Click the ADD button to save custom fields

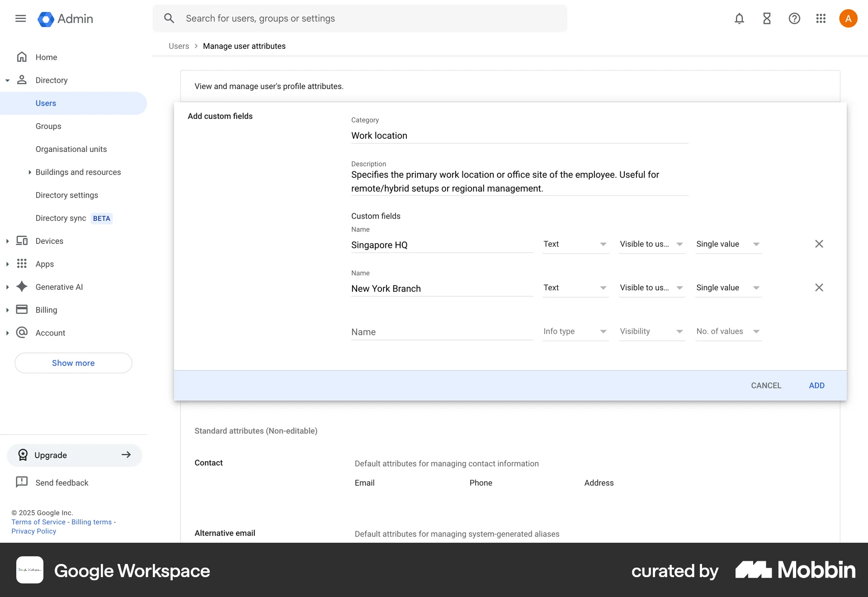click(x=817, y=385)
